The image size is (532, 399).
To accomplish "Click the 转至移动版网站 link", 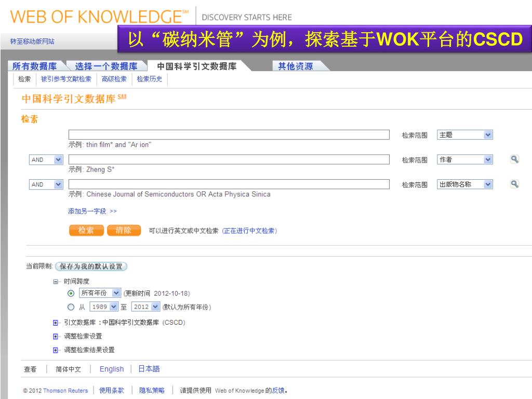I will point(32,42).
